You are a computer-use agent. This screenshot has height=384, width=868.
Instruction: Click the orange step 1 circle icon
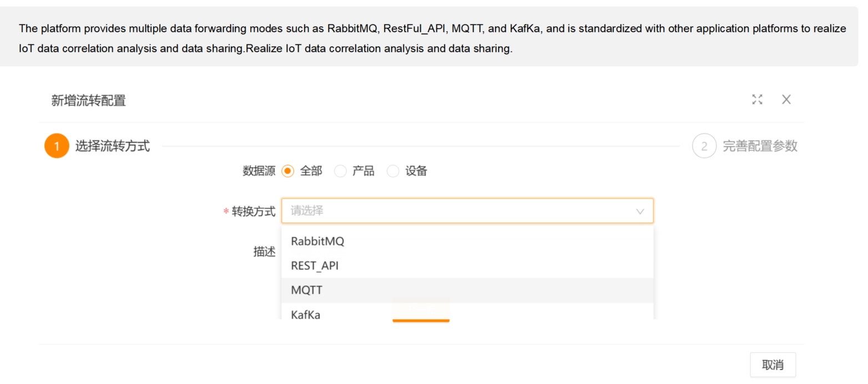pos(56,146)
